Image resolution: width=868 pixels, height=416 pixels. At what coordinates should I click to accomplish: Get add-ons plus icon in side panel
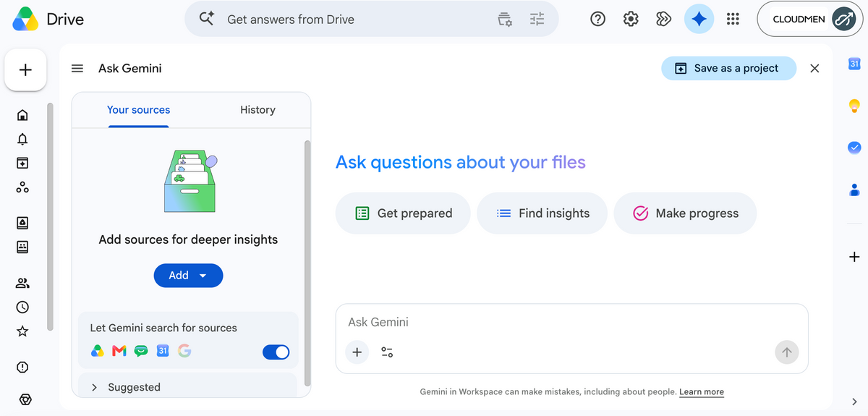tap(854, 257)
